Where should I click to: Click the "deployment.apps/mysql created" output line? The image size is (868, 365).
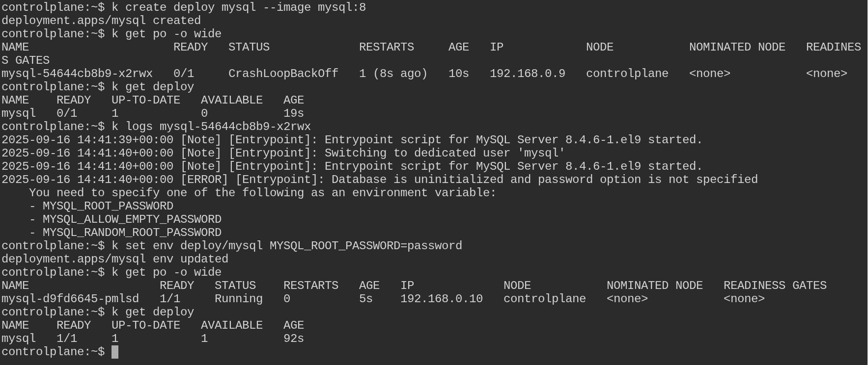click(101, 21)
